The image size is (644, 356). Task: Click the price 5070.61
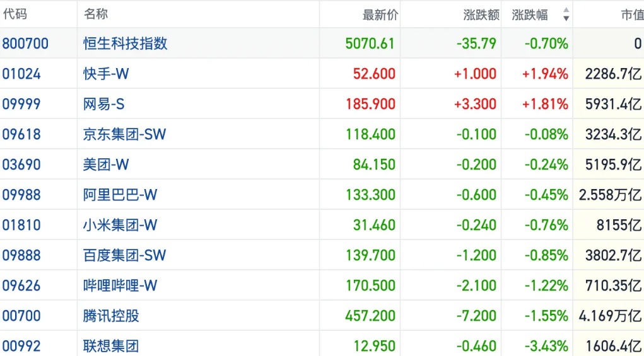tap(370, 43)
